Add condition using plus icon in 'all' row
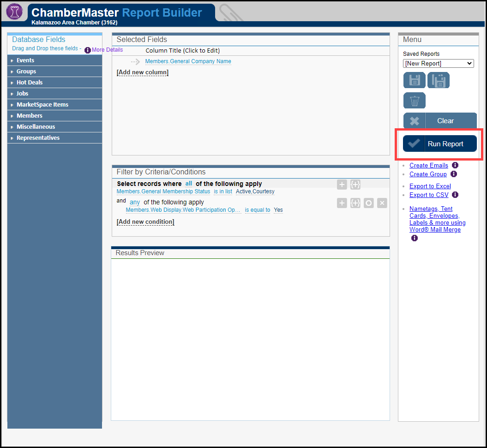Viewport: 487px width, 448px height. [x=342, y=185]
